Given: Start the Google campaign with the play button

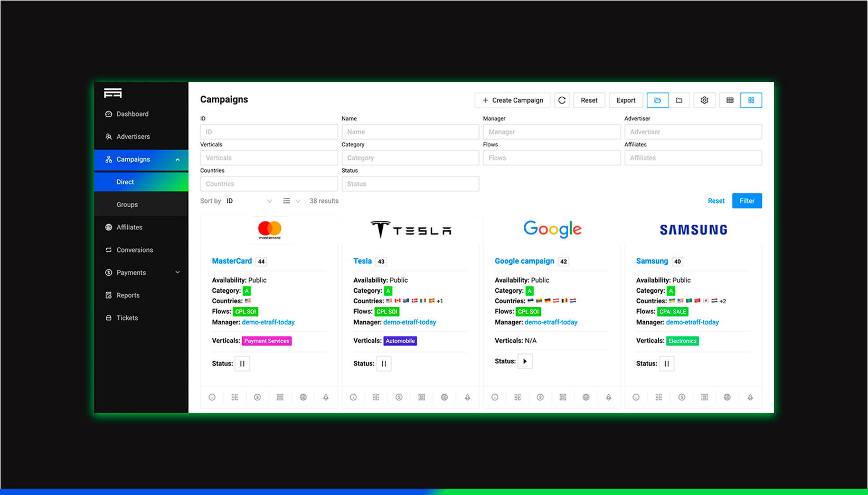Looking at the screenshot, I should click(x=525, y=361).
